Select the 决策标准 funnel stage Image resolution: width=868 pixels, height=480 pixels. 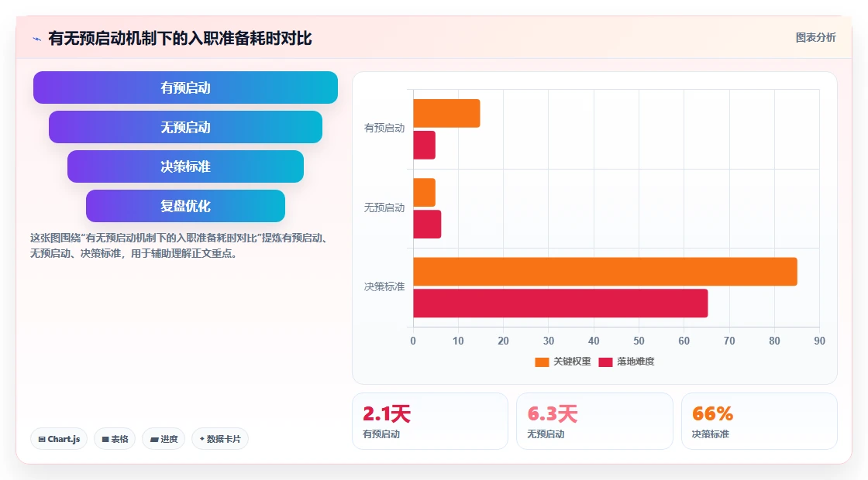pos(185,166)
